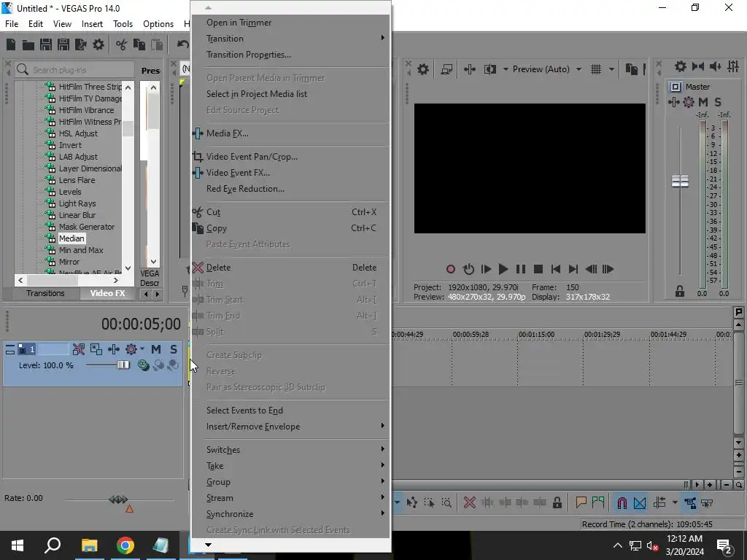Expand the Group submenu
Image resolution: width=747 pixels, height=560 pixels.
[290, 482]
